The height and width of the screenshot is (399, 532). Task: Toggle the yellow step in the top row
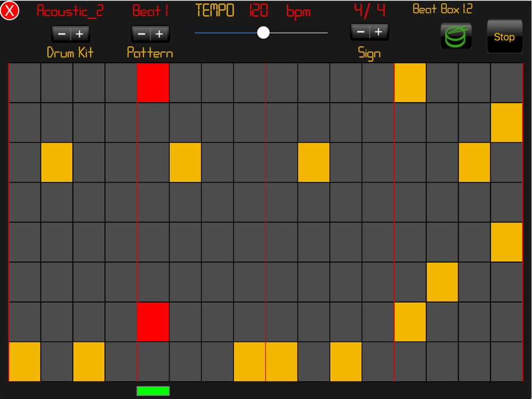coord(410,82)
